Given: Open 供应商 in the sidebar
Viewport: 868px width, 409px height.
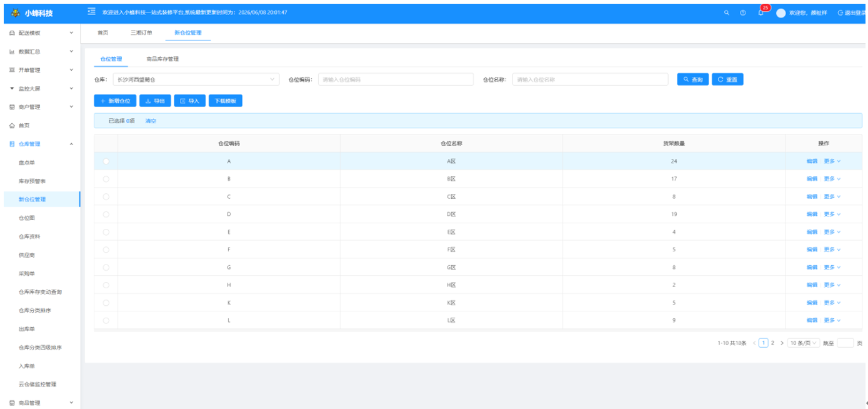Looking at the screenshot, I should tap(27, 255).
